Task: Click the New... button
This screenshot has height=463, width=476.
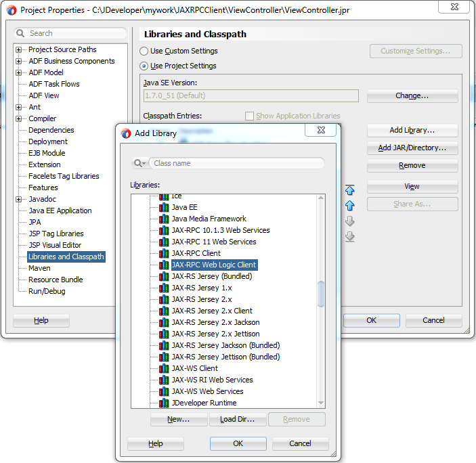Action: click(179, 419)
